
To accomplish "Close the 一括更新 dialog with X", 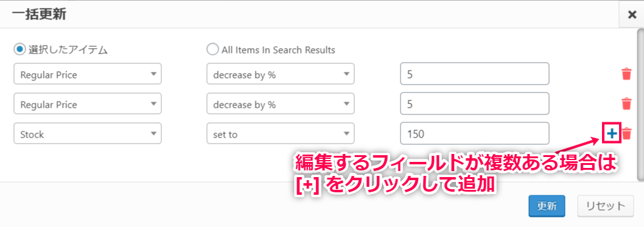I will 632,15.
